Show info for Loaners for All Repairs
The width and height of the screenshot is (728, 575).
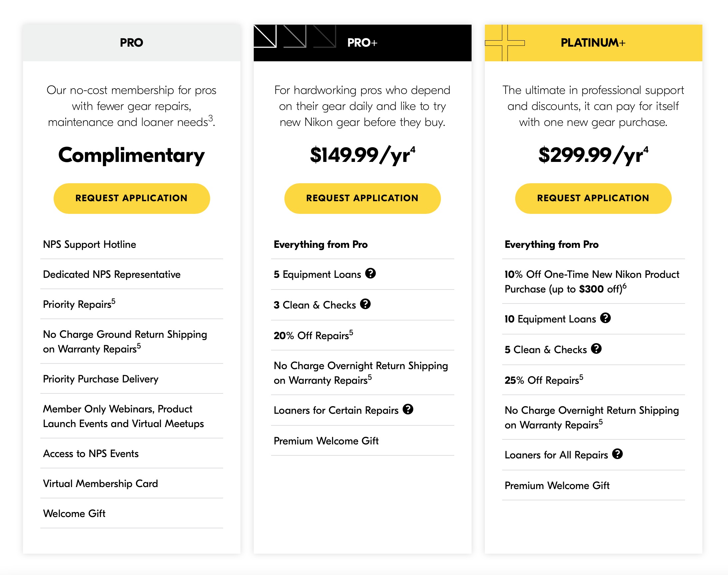(617, 454)
